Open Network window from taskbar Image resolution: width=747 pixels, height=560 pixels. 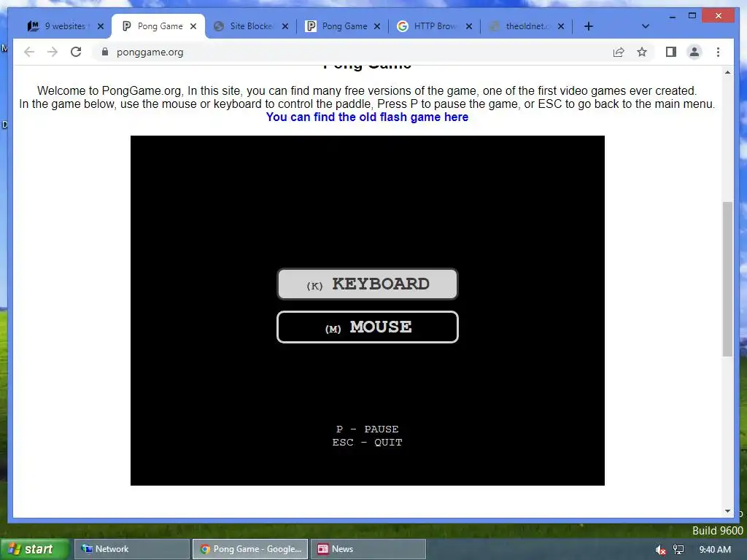131,549
